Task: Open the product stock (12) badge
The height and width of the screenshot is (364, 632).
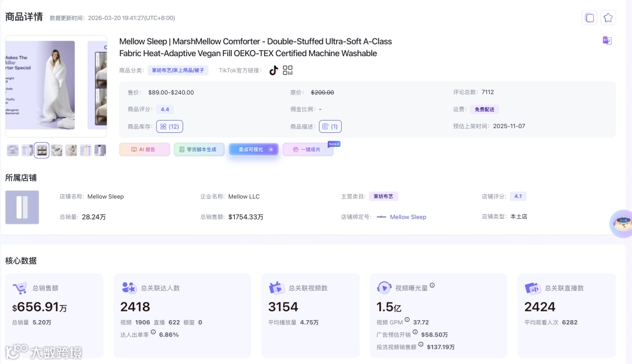Action: click(169, 126)
